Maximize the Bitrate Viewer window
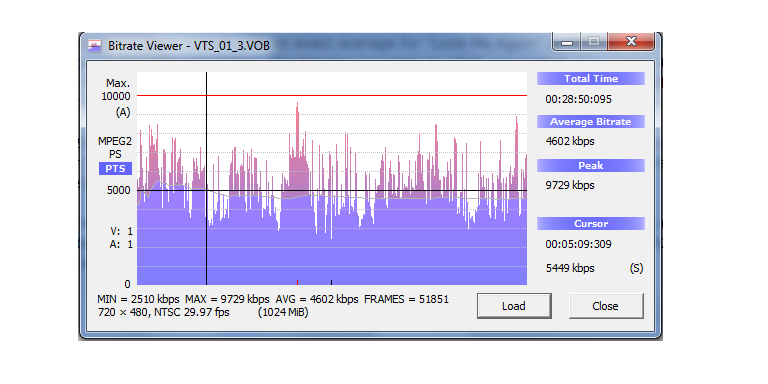The image size is (768, 384). click(x=594, y=42)
